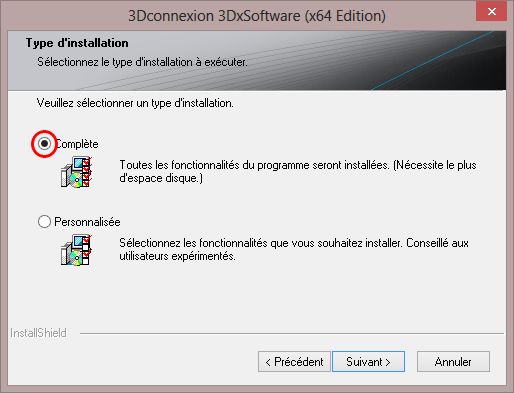Viewport: 514px width, 393px height.
Task: Click the 3Dconnexion 3DxSoftware title bar
Action: pos(257,16)
